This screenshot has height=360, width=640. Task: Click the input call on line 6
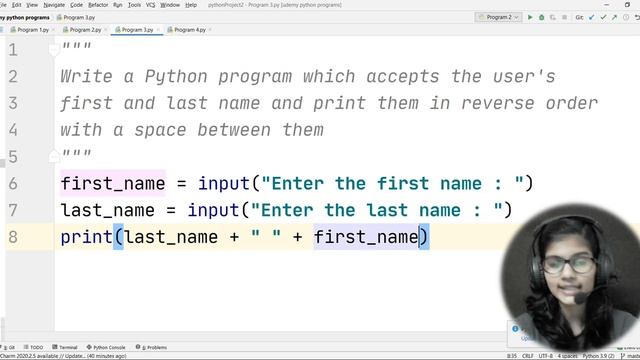224,184
